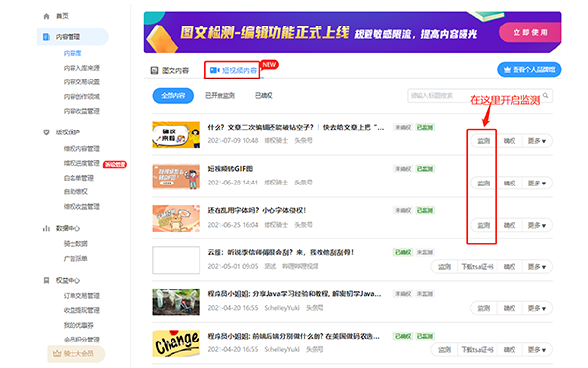This screenshot has width=588, height=368.
Task: Go to 首页 home icon in sidebar
Action: (46, 16)
